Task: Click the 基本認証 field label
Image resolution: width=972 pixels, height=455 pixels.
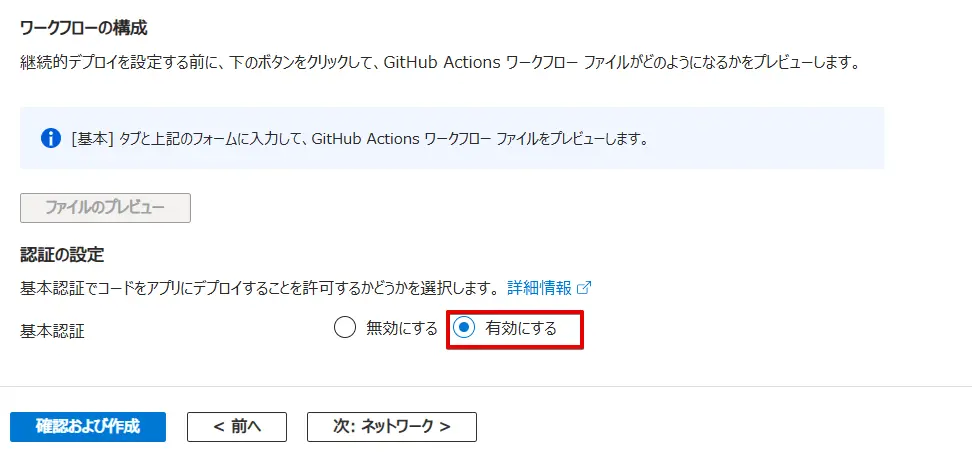Action: coord(53,331)
